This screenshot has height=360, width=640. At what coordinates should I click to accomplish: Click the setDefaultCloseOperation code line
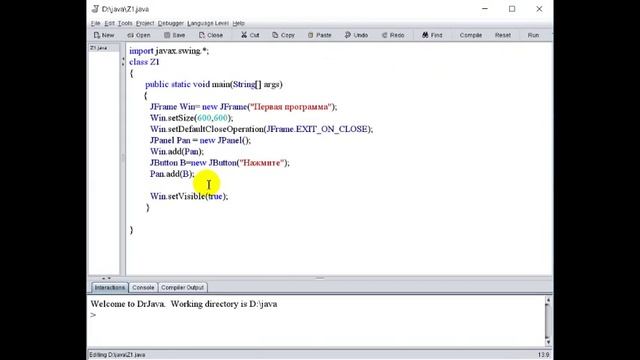[261, 129]
